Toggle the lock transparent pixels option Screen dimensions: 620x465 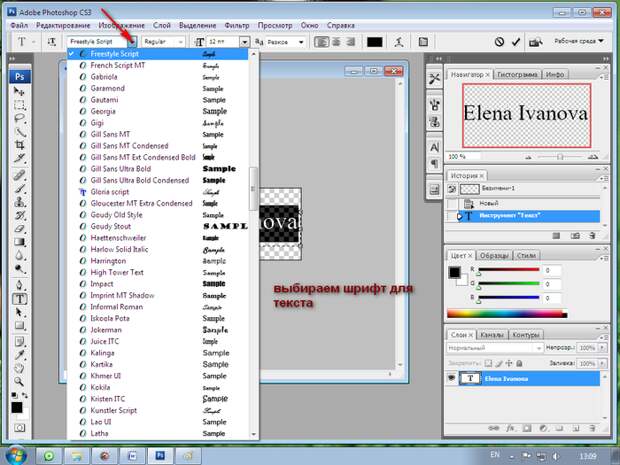point(489,363)
